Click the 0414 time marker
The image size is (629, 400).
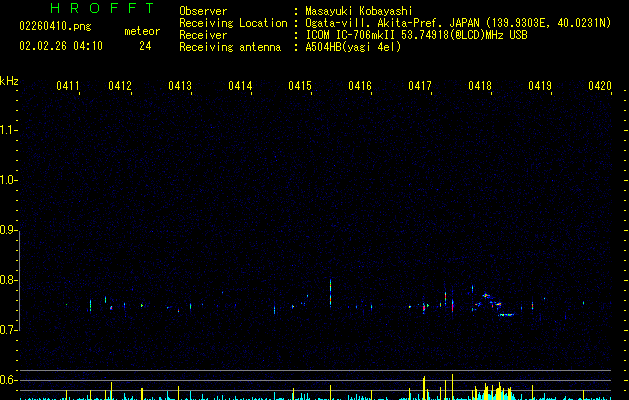pos(240,86)
